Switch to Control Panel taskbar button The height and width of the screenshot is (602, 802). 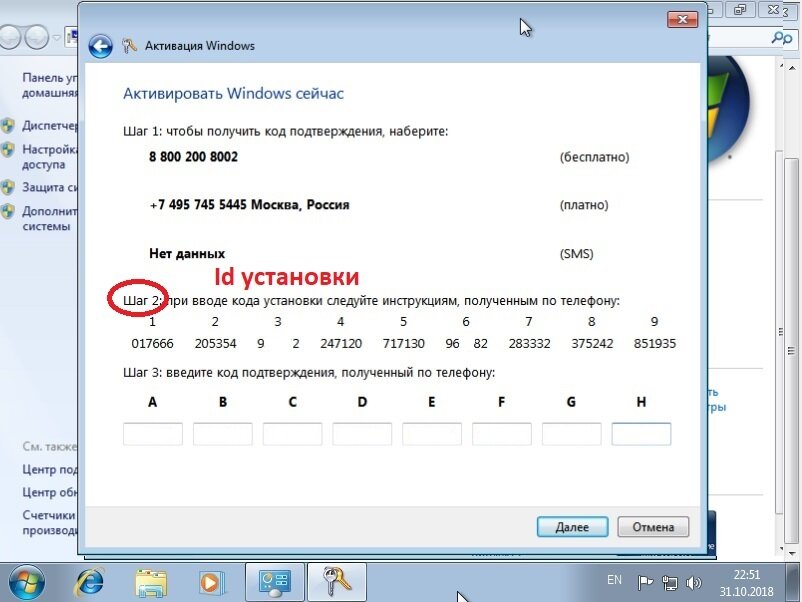click(x=275, y=582)
